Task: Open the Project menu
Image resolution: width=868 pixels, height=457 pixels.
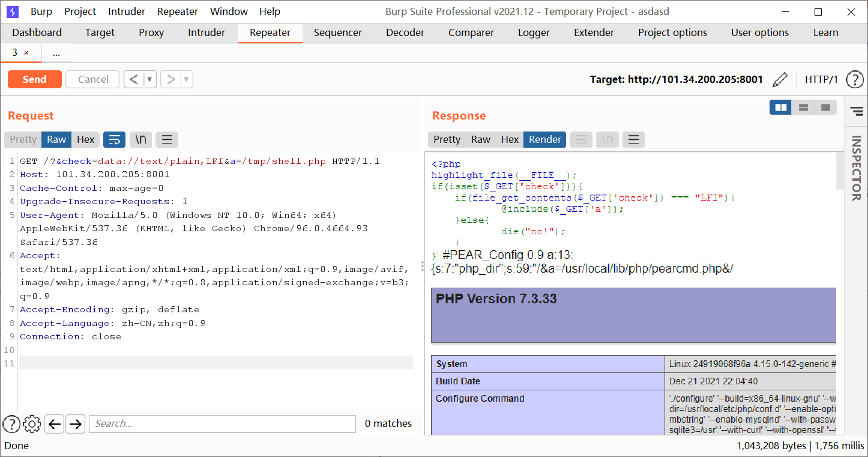Action: 80,11
